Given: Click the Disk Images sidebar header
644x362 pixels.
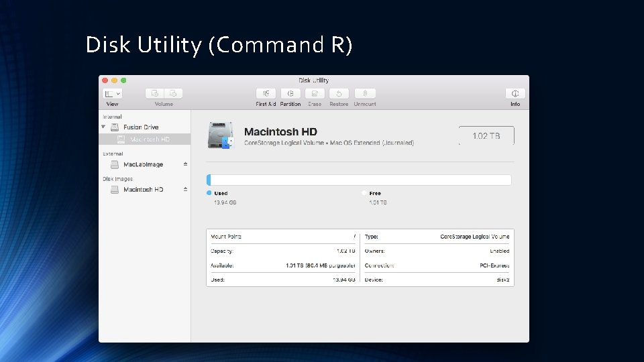Looking at the screenshot, I should pos(117,179).
